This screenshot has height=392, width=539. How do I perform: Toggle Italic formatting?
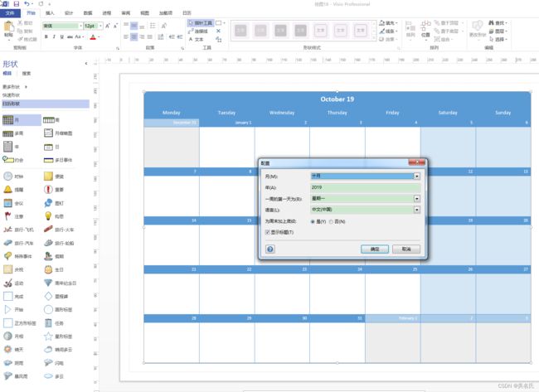[x=54, y=36]
